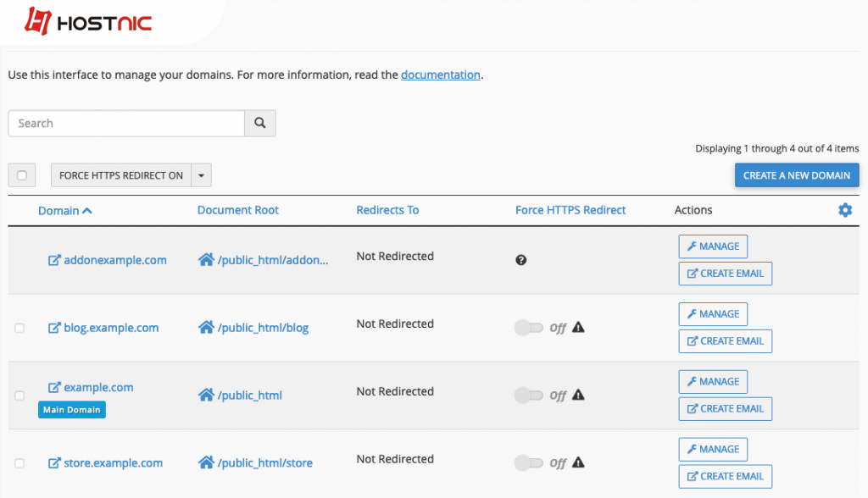Open /public_html/store document root link
Screen dimensions: 868x498
[265, 462]
